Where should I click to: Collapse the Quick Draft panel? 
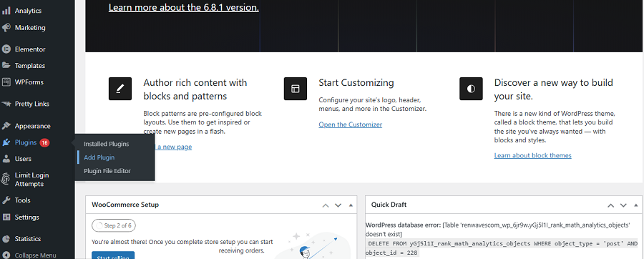(x=636, y=205)
